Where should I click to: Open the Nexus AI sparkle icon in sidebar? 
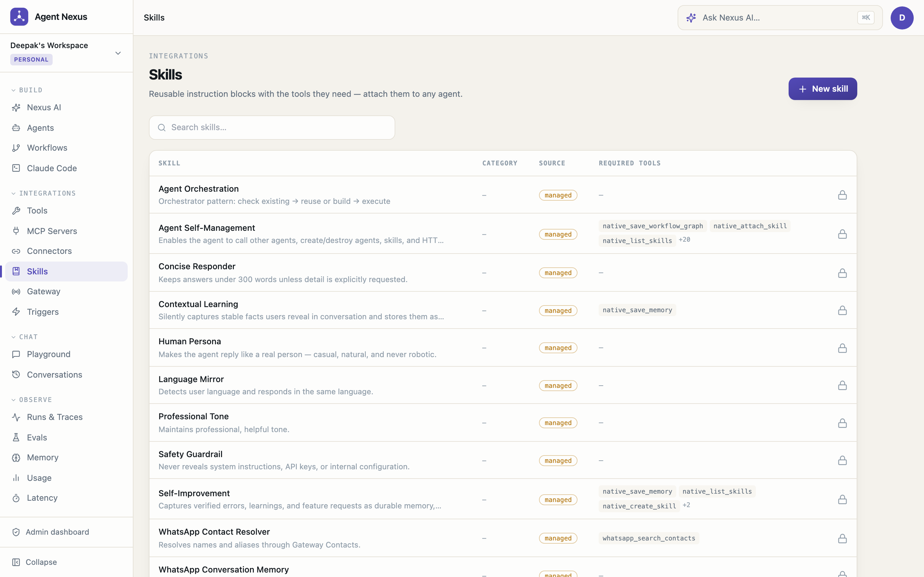point(16,108)
